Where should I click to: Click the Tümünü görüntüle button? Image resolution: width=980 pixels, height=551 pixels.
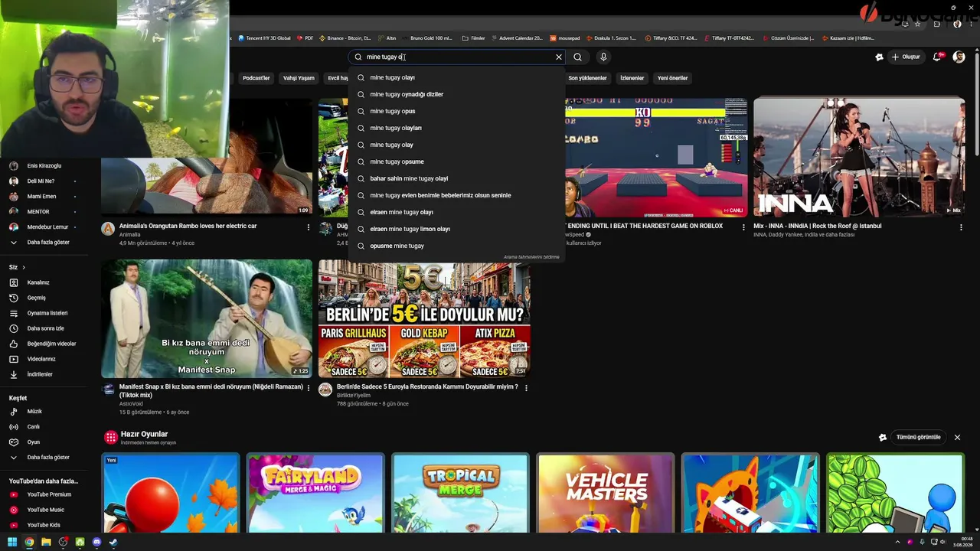pos(918,438)
